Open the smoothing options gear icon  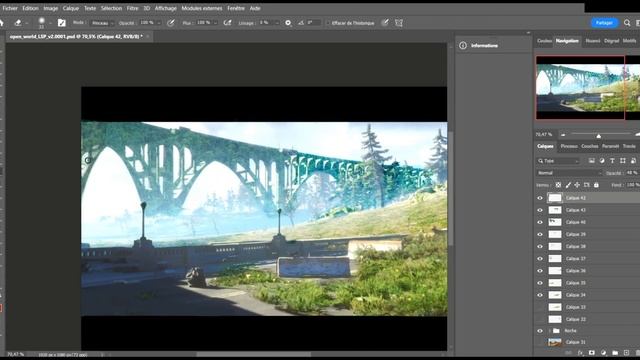point(288,23)
